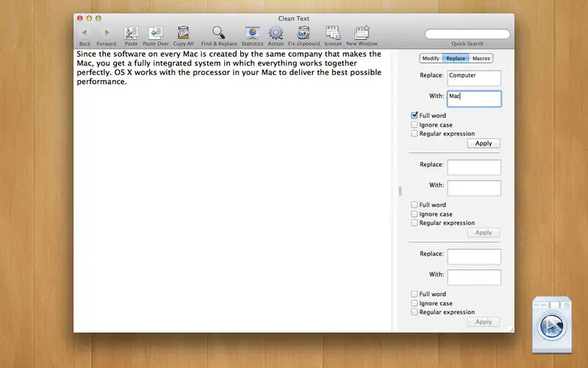588x368 pixels.
Task: Switch to the Macros tab
Action: click(481, 58)
